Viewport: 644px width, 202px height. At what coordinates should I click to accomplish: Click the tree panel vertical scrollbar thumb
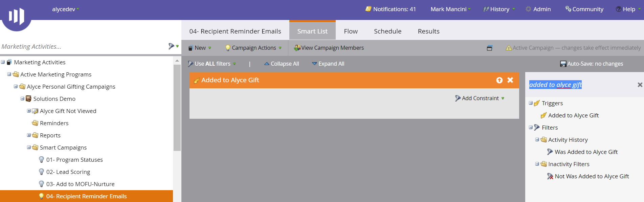[177, 108]
